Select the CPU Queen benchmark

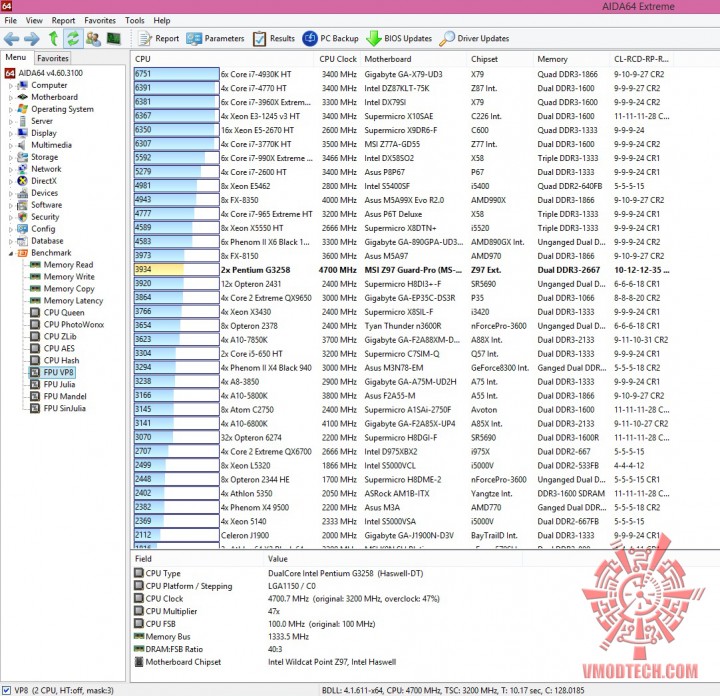coord(64,313)
